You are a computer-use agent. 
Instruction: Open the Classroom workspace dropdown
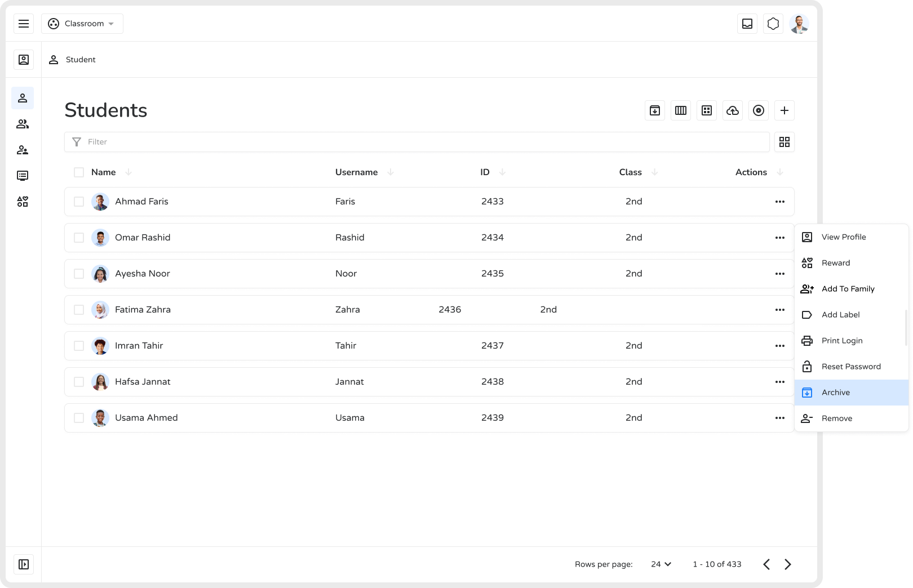pyautogui.click(x=82, y=24)
